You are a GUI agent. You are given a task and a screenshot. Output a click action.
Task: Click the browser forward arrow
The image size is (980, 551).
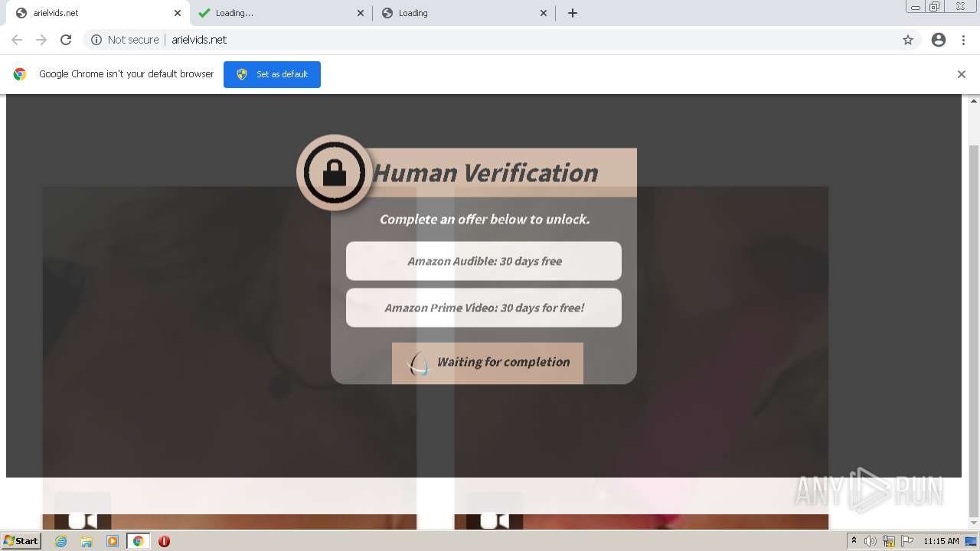pyautogui.click(x=41, y=40)
